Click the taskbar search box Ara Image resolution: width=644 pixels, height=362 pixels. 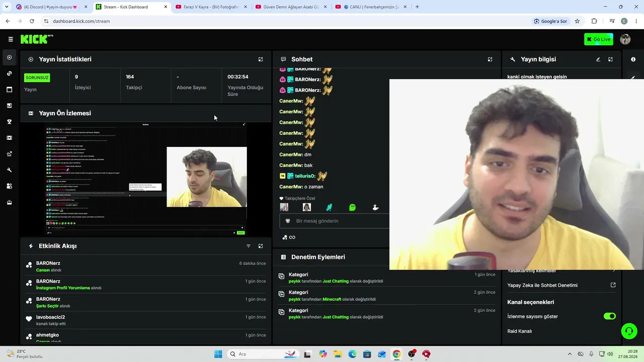tap(263, 354)
